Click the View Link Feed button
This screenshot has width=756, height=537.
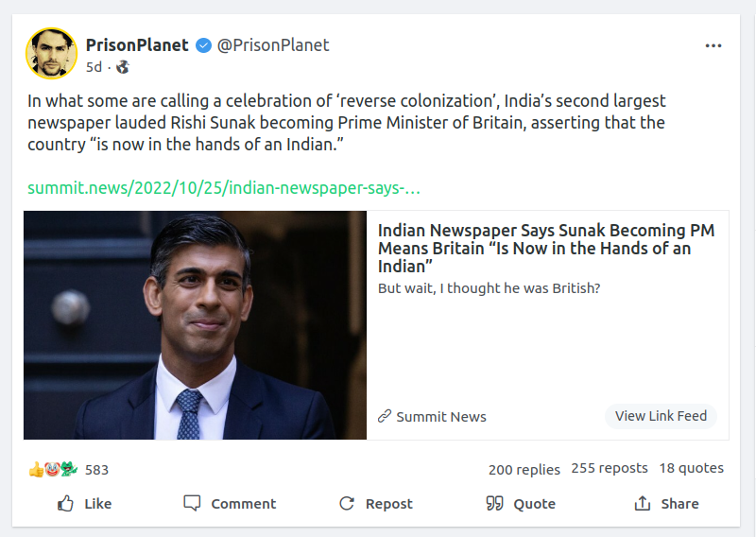661,416
